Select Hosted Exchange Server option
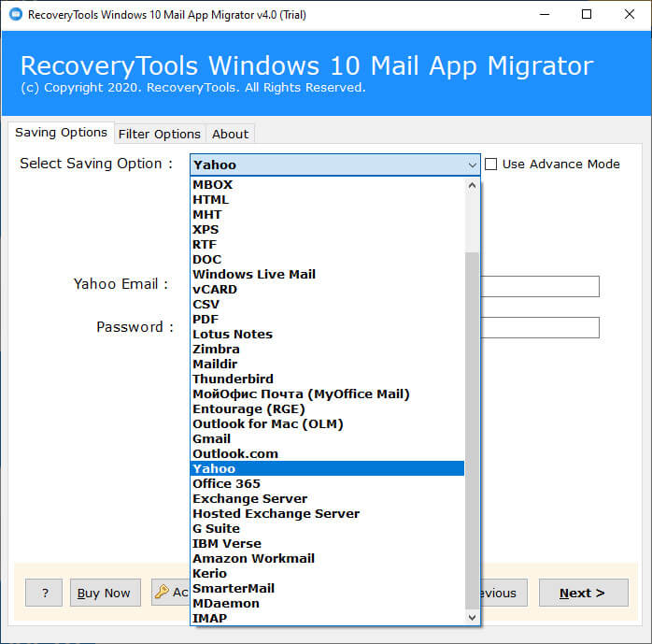 click(327, 514)
